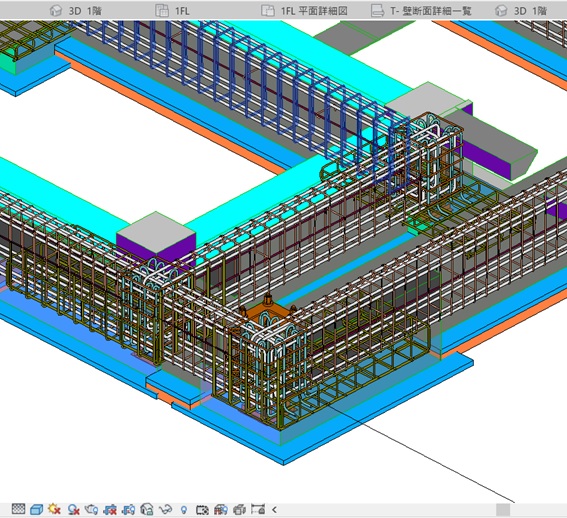The width and height of the screenshot is (567, 518).
Task: Click the horizontal scrollbar thumb
Action: click(x=503, y=510)
